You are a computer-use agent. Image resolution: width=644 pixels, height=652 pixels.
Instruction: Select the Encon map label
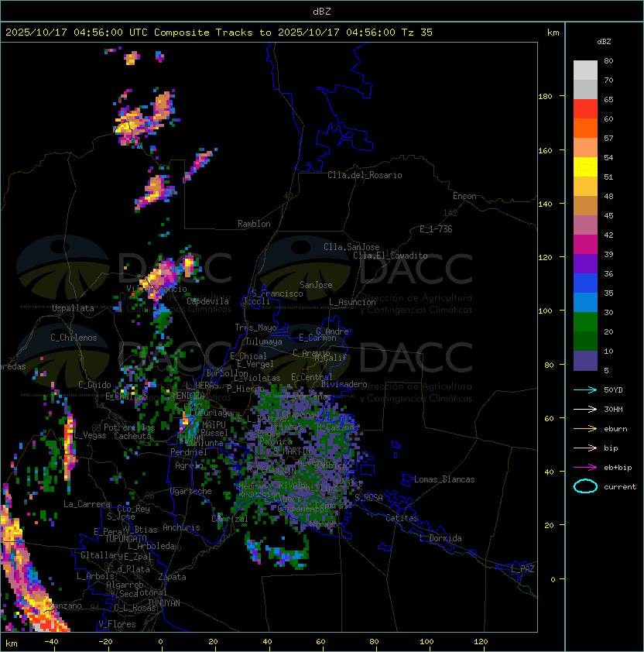464,196
